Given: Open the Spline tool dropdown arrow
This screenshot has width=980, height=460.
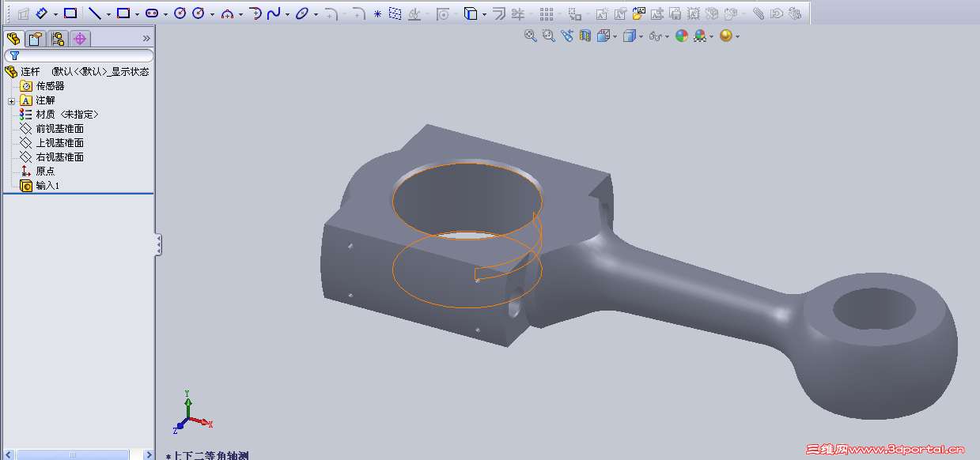Looking at the screenshot, I should click(x=287, y=14).
